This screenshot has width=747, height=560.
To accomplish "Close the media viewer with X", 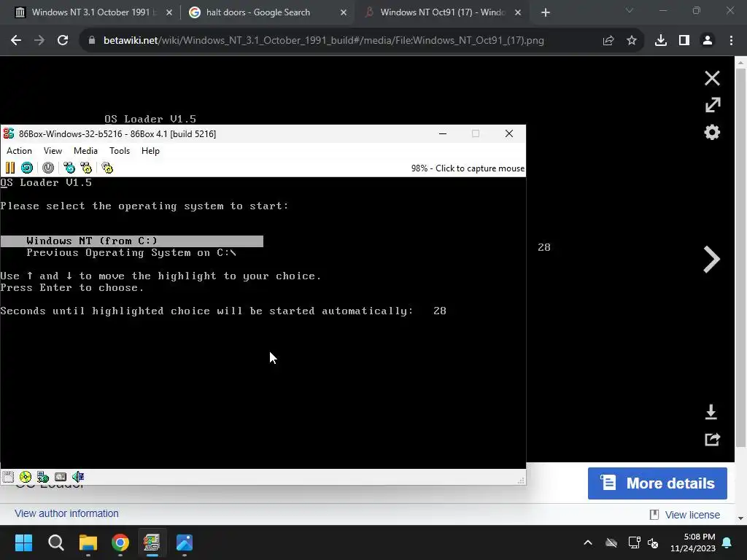I will pyautogui.click(x=712, y=78).
